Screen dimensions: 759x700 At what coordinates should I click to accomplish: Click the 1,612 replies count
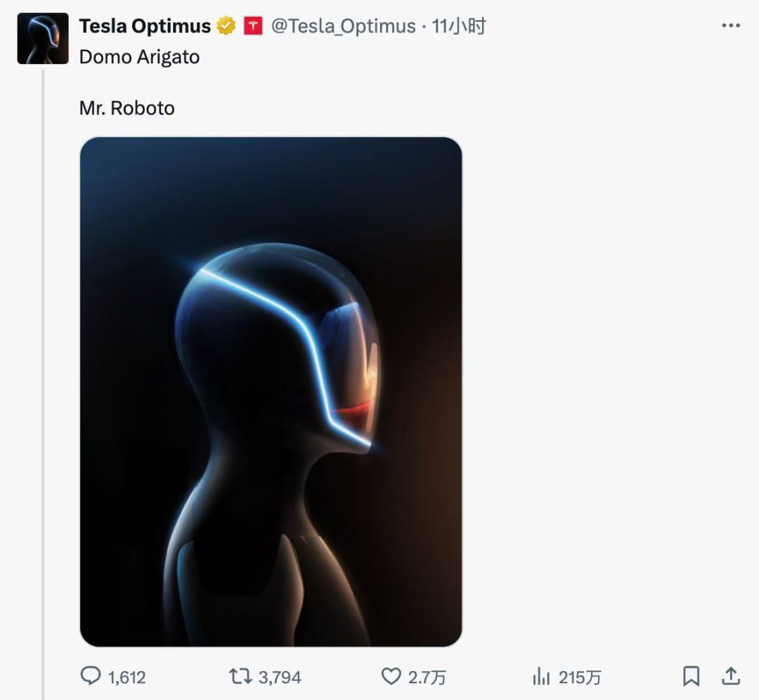[126, 678]
